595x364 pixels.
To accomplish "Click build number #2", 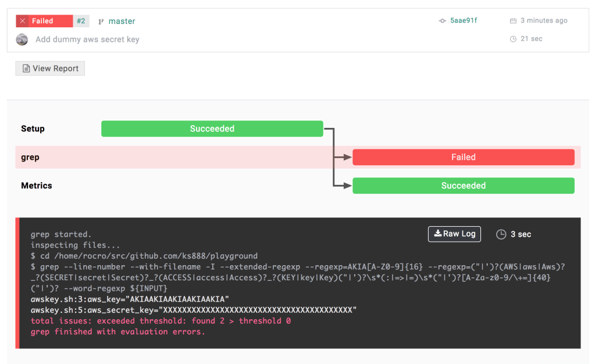I will pos(81,21).
